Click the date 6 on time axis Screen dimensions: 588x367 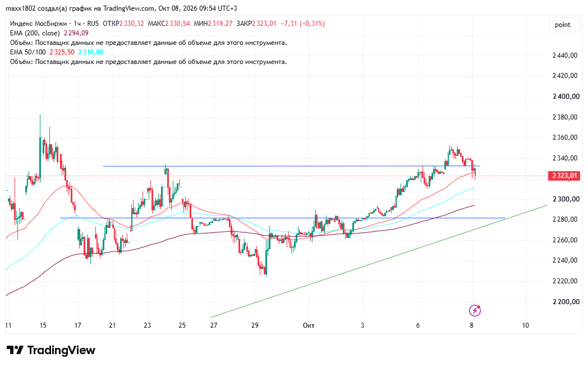point(418,325)
